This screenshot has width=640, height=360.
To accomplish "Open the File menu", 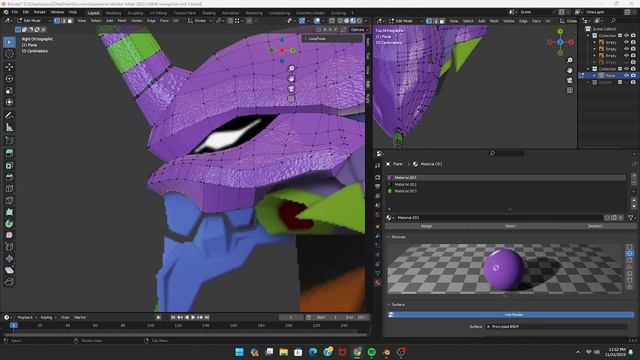I will pyautogui.click(x=15, y=12).
